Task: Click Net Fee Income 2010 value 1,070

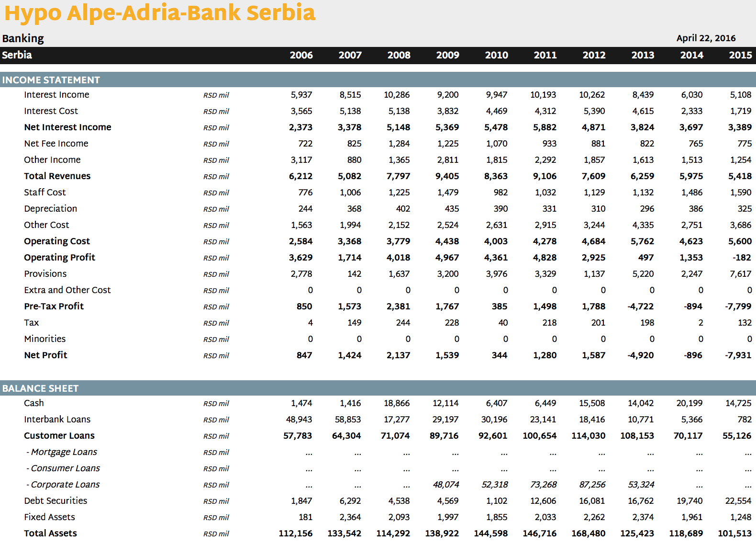Action: click(497, 144)
